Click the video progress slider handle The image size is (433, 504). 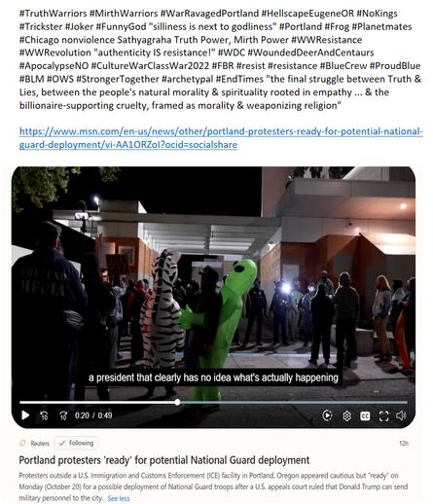177,402
